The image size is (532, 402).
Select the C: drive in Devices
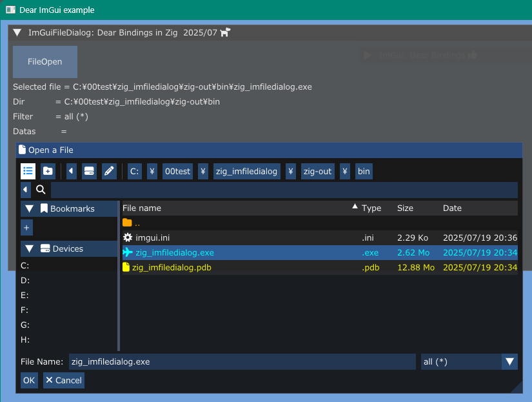pos(25,265)
